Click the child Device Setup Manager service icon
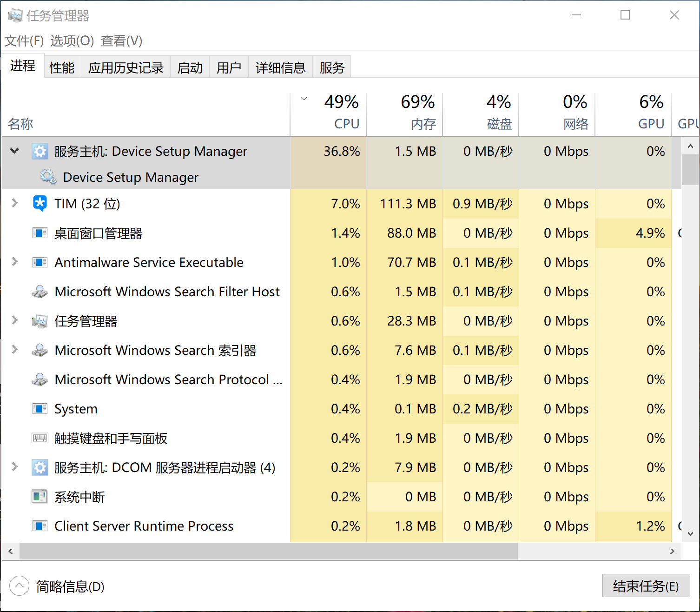The height and width of the screenshot is (612, 700). [x=48, y=177]
